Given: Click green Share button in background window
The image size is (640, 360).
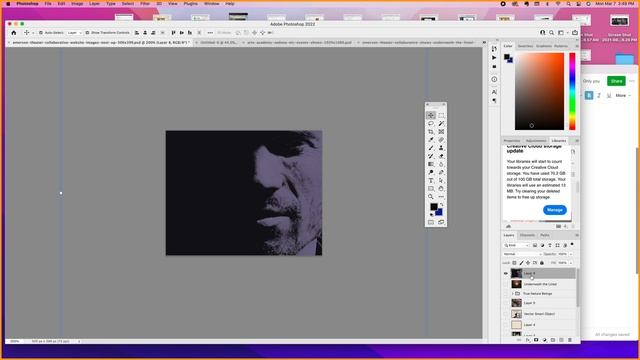Looking at the screenshot, I should [616, 81].
